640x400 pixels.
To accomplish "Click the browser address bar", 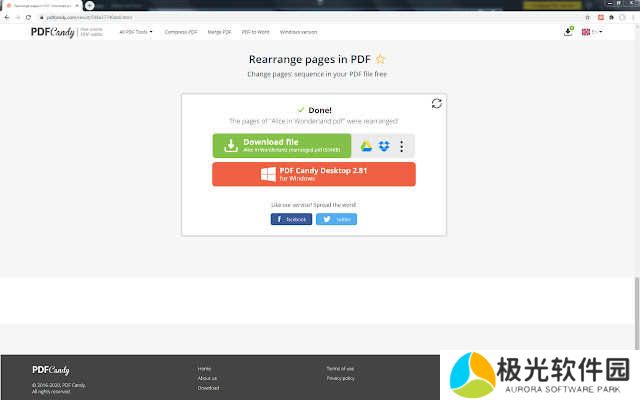I will click(300, 17).
